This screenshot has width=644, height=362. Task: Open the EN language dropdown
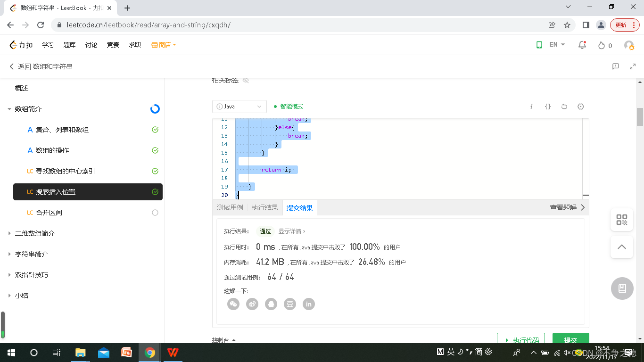(557, 45)
